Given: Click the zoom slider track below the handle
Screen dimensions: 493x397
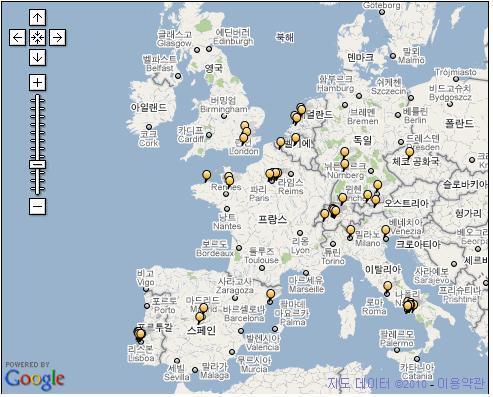Looking at the screenshot, I should click(x=37, y=182).
